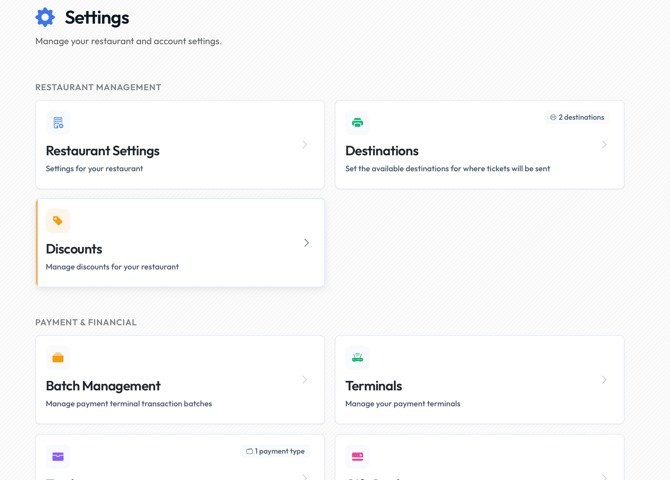The width and height of the screenshot is (670, 480).
Task: Open the Restaurant Settings title link
Action: pos(102,151)
